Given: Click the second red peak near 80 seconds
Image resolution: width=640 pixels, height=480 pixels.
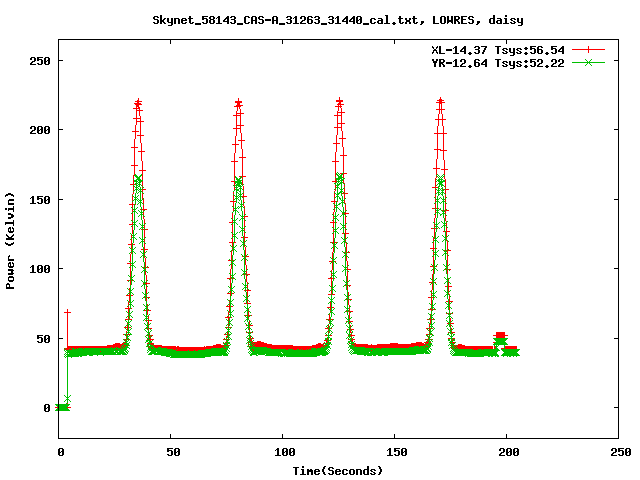Looking at the screenshot, I should tap(238, 102).
